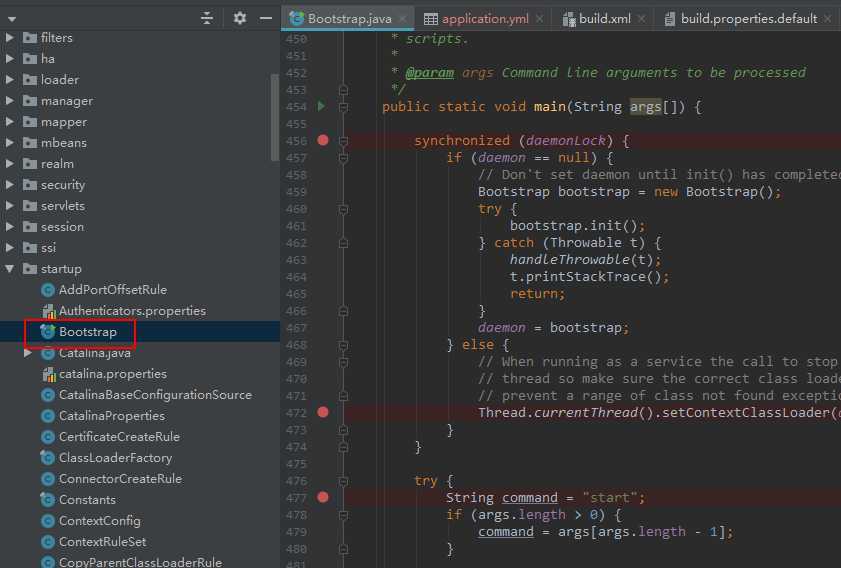Image resolution: width=841 pixels, height=568 pixels.
Task: Expand the security folder
Action: click(10, 185)
